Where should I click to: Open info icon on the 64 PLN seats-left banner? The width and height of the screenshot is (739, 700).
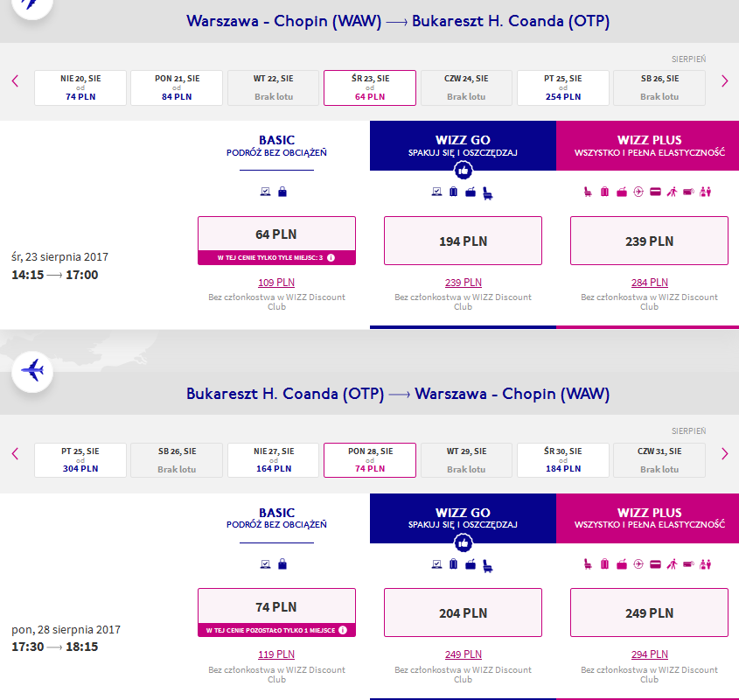coord(331,257)
